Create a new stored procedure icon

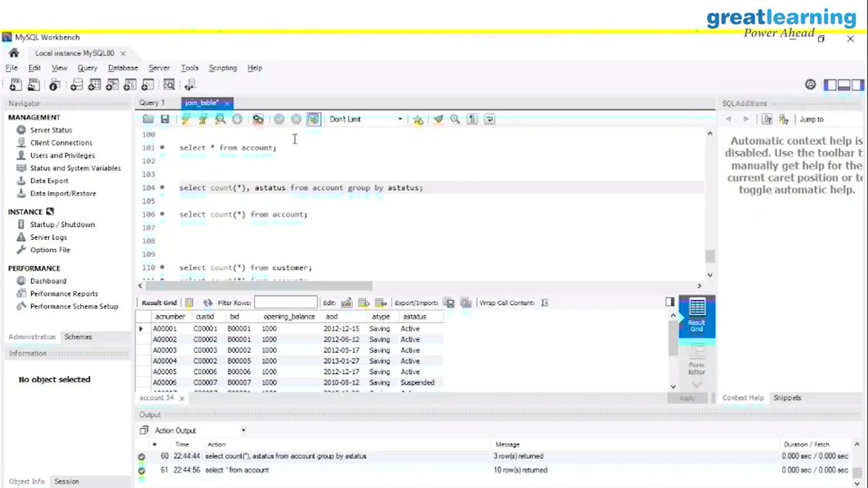(x=129, y=85)
